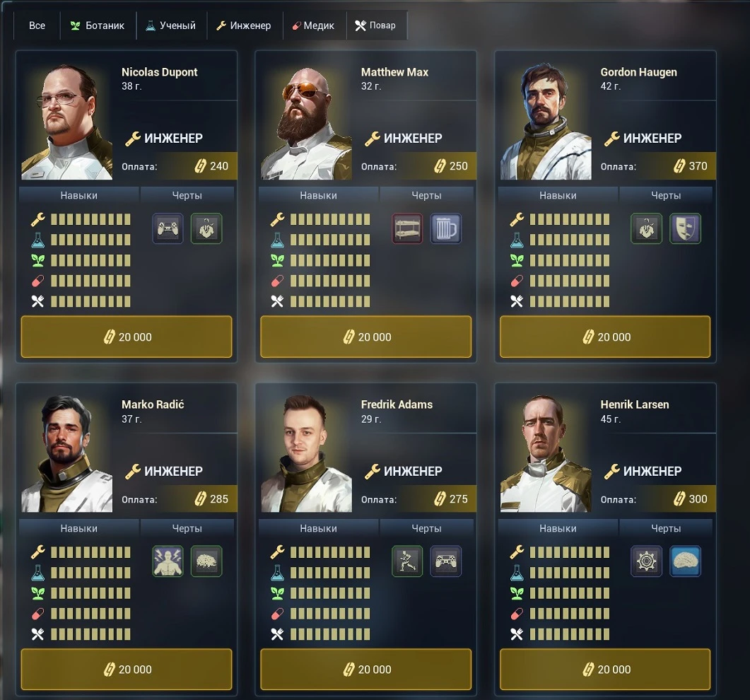Image resolution: width=750 pixels, height=700 pixels.
Task: Click Gordon Haugen's theater mask trait icon
Action: point(685,228)
